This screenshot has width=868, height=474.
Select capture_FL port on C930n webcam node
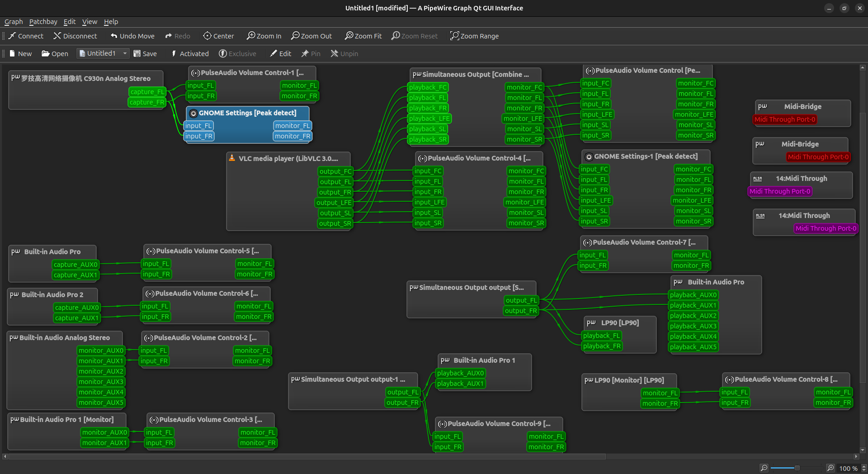coord(147,92)
